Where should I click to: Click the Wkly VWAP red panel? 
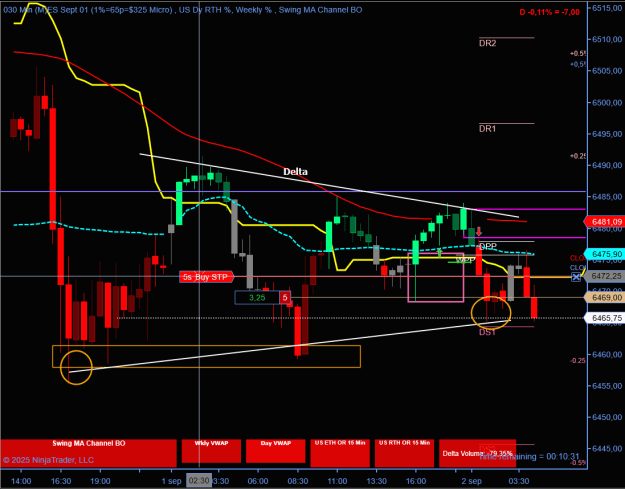click(211, 451)
